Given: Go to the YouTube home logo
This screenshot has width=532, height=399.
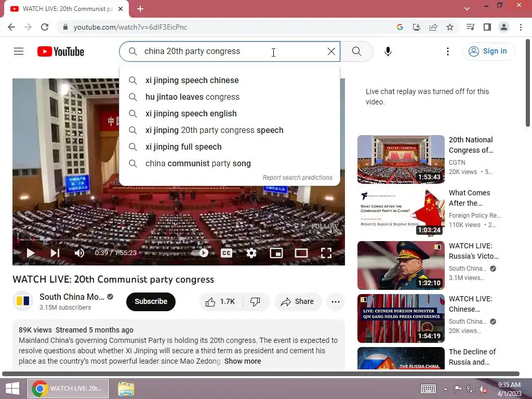Looking at the screenshot, I should pyautogui.click(x=61, y=51).
